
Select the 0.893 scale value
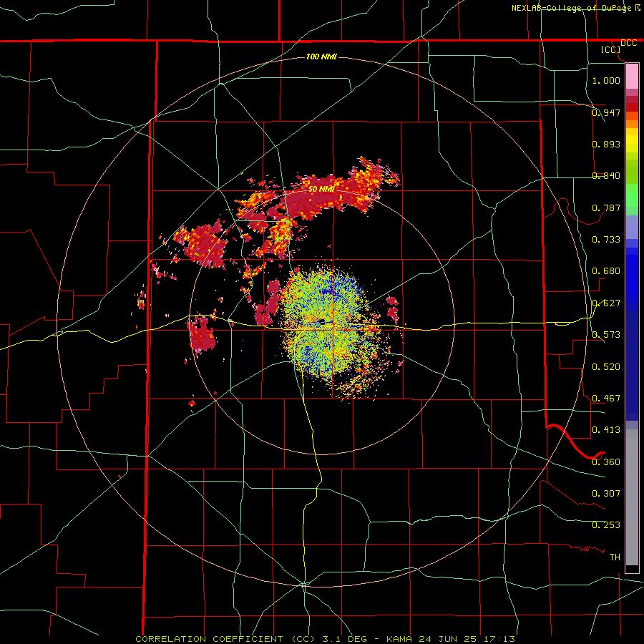coord(606,144)
